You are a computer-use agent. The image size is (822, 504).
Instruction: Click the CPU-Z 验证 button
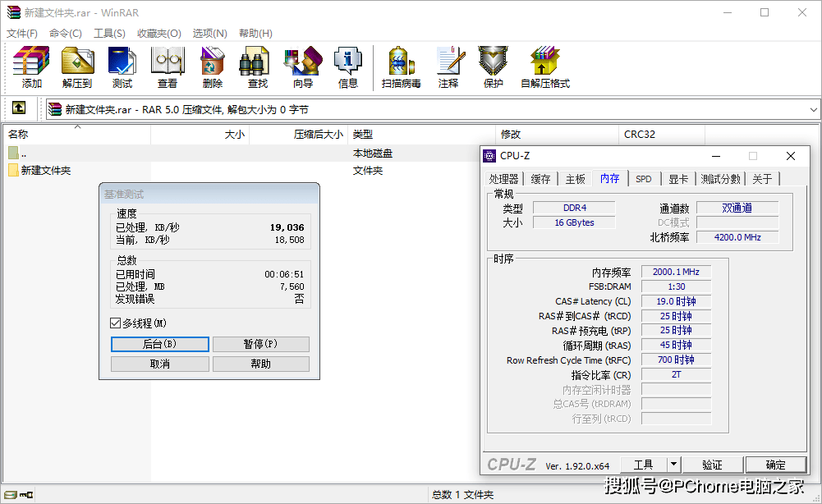(x=712, y=464)
